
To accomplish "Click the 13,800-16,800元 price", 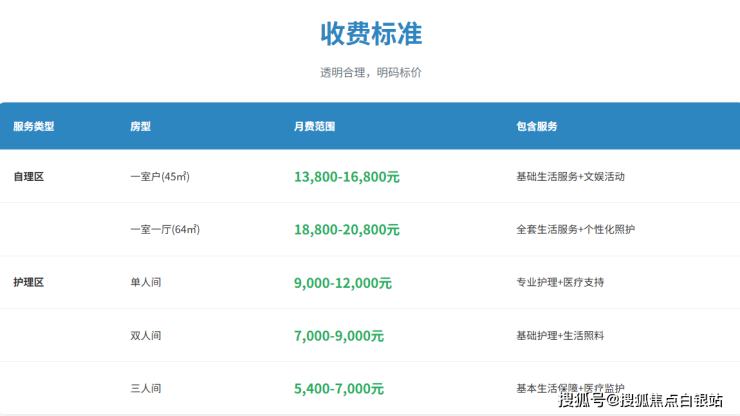I will coord(346,177).
